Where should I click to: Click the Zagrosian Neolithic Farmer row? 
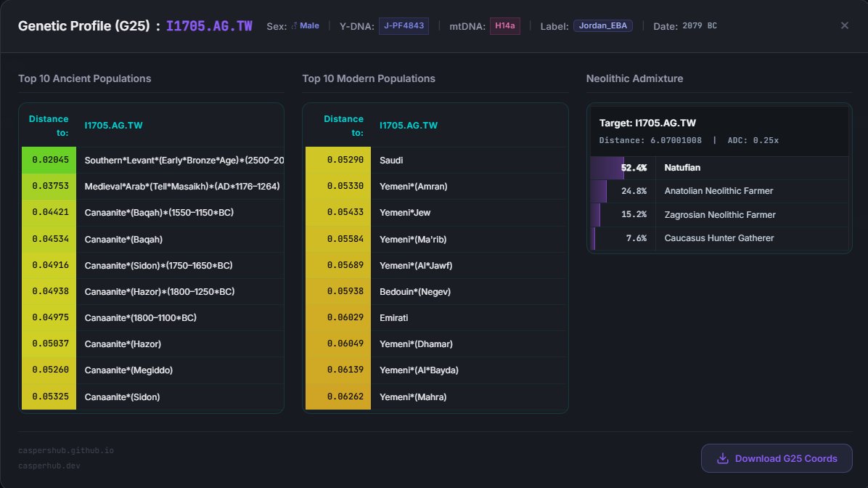coord(719,215)
